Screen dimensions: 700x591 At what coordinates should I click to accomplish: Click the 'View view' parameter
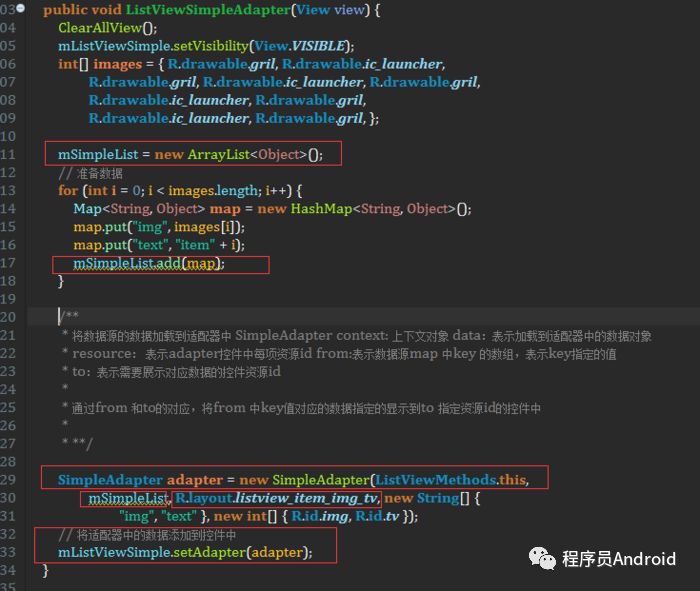[330, 10]
